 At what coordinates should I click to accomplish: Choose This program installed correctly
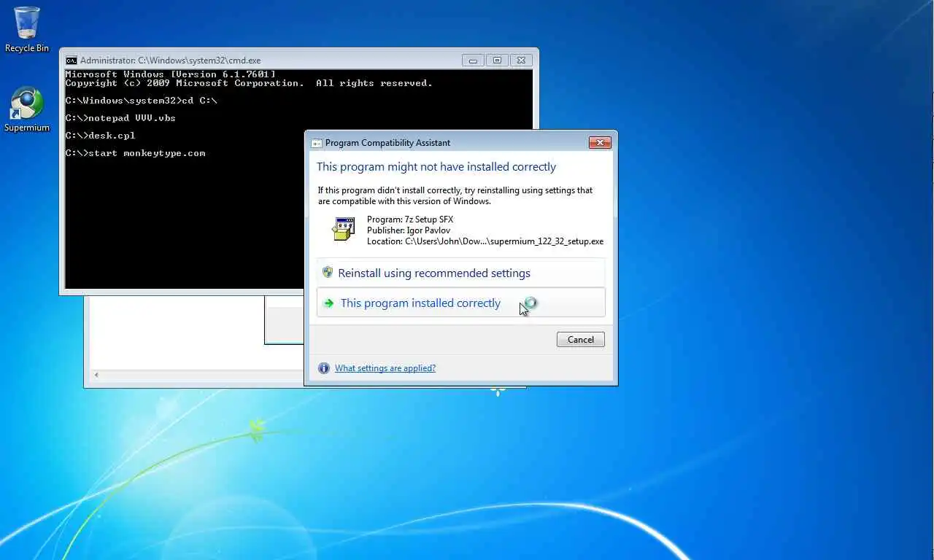[460, 303]
